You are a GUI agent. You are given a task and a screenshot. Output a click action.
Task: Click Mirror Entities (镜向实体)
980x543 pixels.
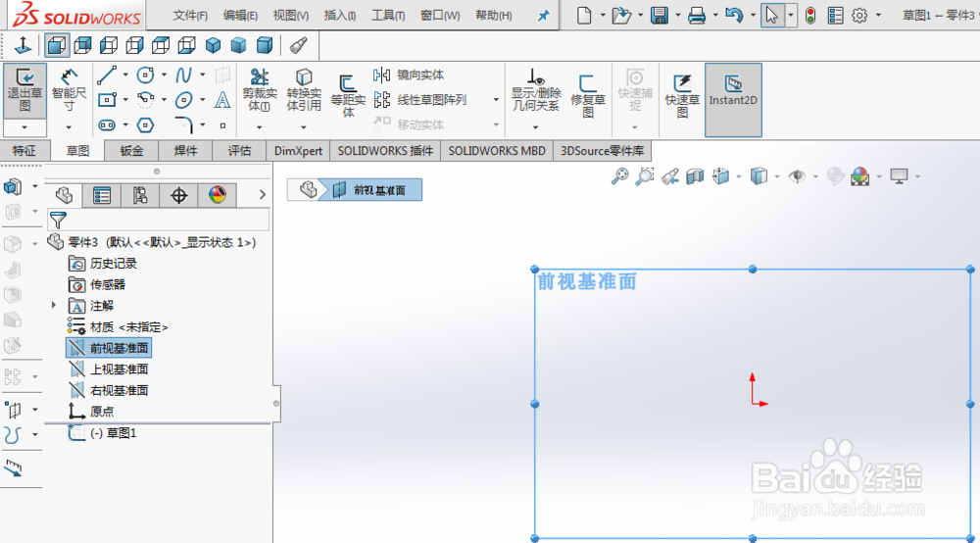point(409,75)
